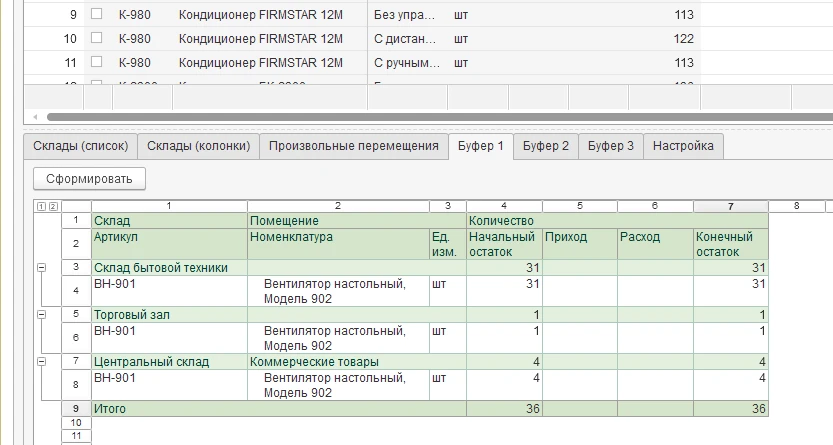Viewport: 833px width, 445px height.
Task: Click the left scroll arrow of the upper table
Action: pyautogui.click(x=35, y=117)
